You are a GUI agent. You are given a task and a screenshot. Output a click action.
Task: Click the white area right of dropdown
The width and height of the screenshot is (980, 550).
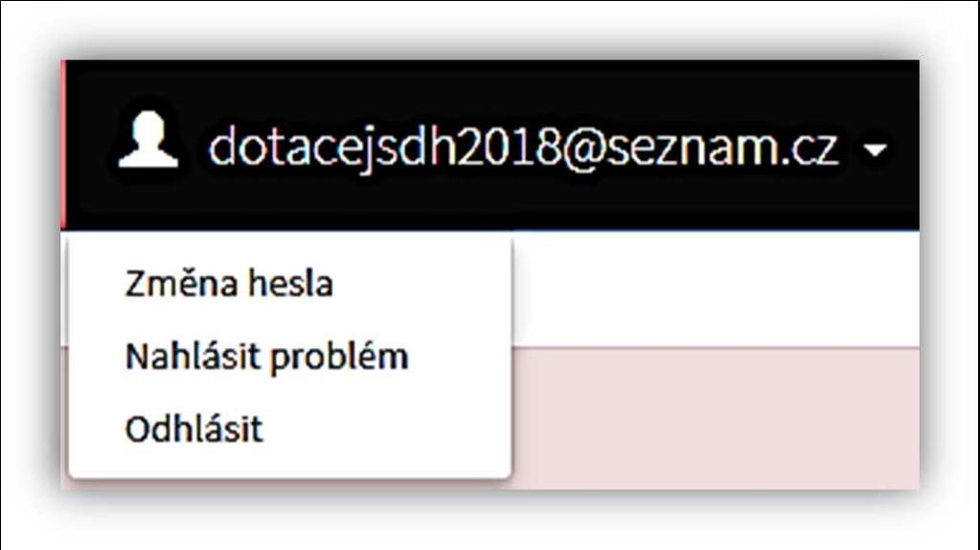point(715,288)
